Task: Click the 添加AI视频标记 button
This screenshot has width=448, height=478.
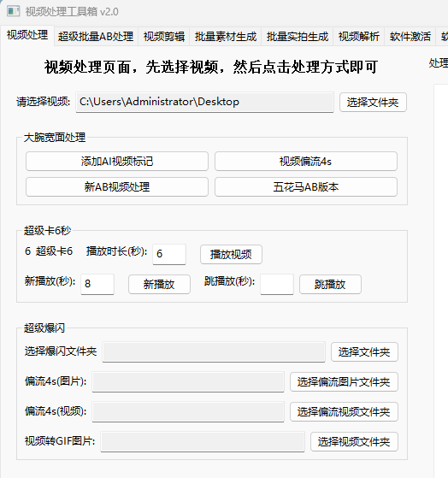Action: [117, 162]
